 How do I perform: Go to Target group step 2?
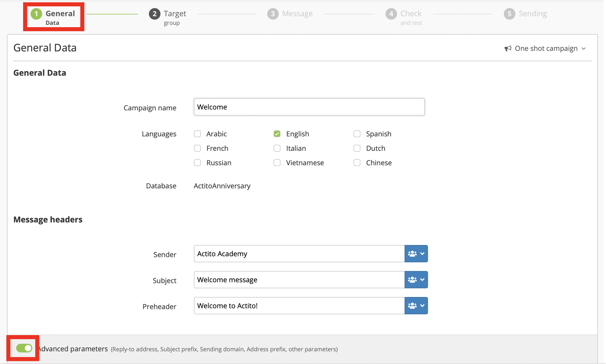point(168,17)
